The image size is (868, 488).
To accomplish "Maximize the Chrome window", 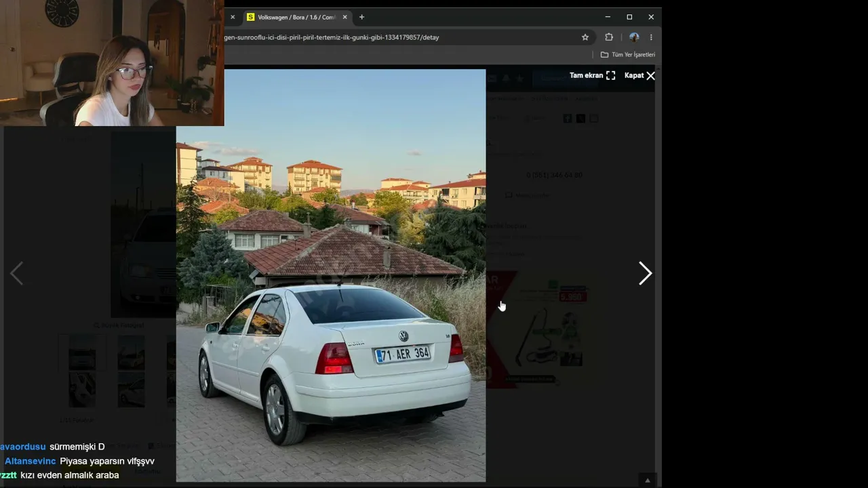I will pyautogui.click(x=629, y=17).
